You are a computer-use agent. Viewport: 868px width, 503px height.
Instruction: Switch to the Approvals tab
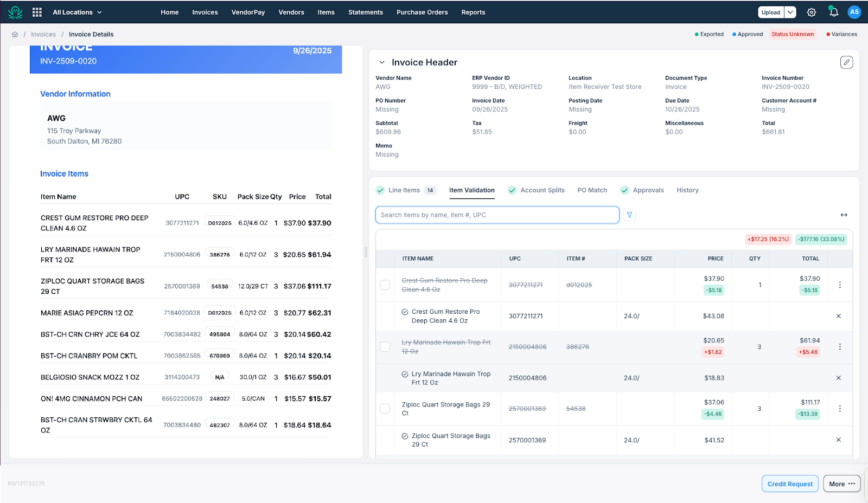tap(642, 190)
